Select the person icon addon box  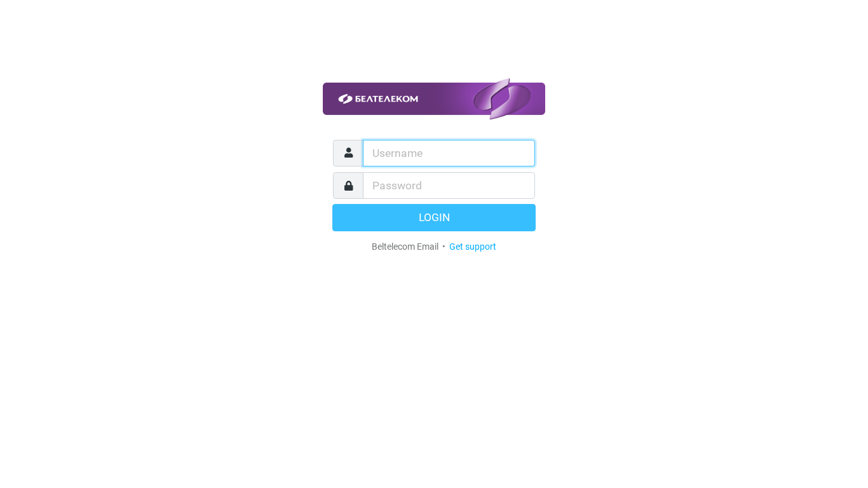(348, 153)
